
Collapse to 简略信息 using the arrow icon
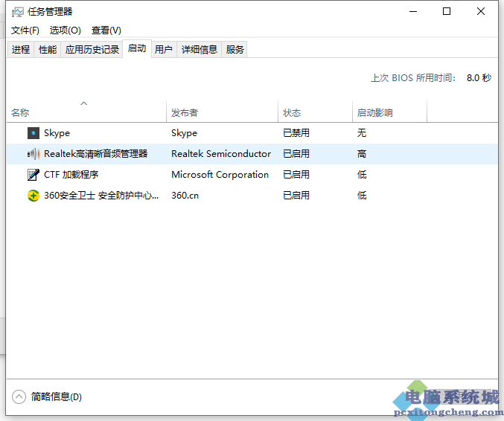point(19,396)
